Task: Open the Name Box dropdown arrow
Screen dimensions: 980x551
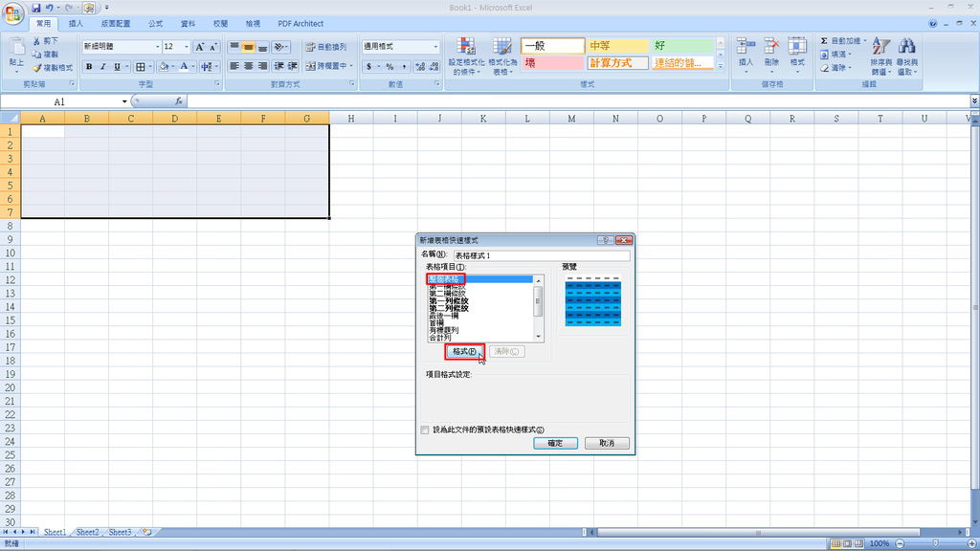Action: pyautogui.click(x=124, y=101)
